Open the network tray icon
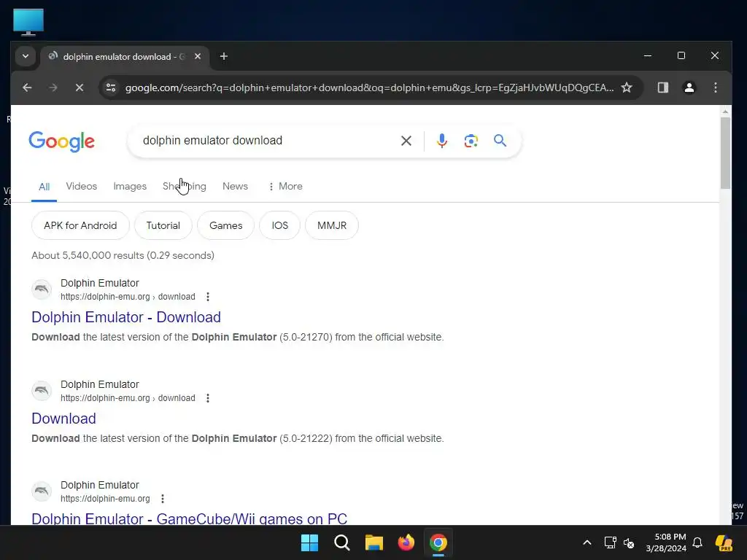This screenshot has height=560, width=747. pos(611,542)
